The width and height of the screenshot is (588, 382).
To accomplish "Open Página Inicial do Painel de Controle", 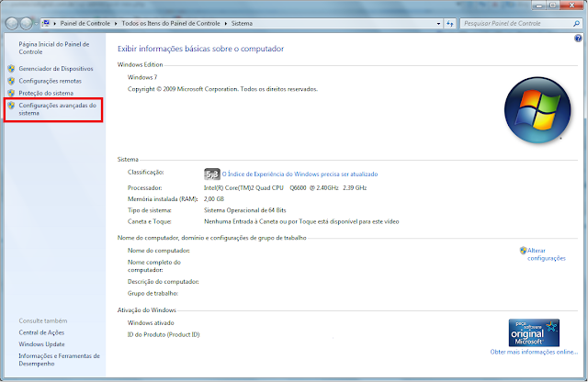I will (54, 48).
